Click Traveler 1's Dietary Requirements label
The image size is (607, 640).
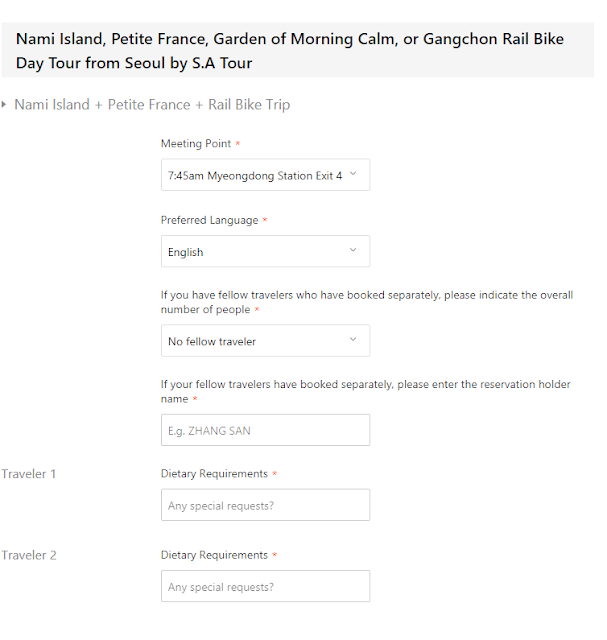pyautogui.click(x=214, y=473)
